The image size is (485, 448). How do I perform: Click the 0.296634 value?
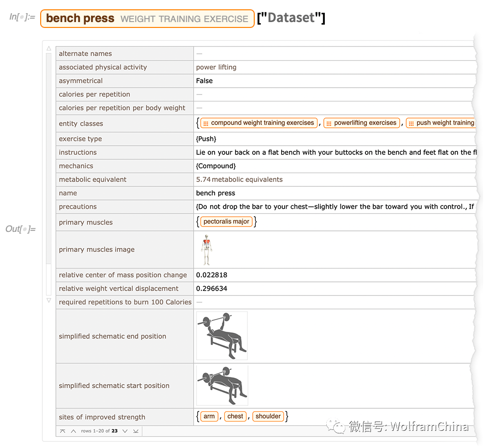click(212, 289)
